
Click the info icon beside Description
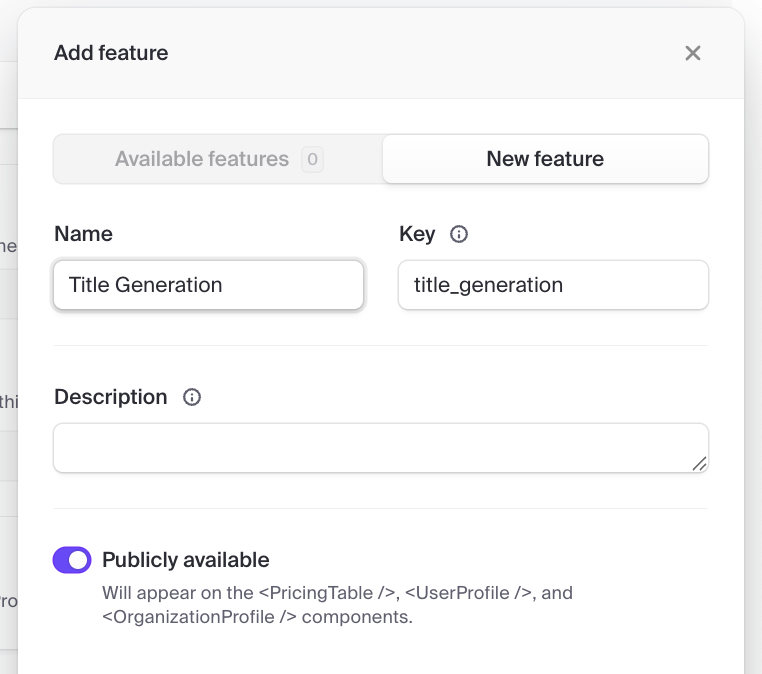coord(192,397)
